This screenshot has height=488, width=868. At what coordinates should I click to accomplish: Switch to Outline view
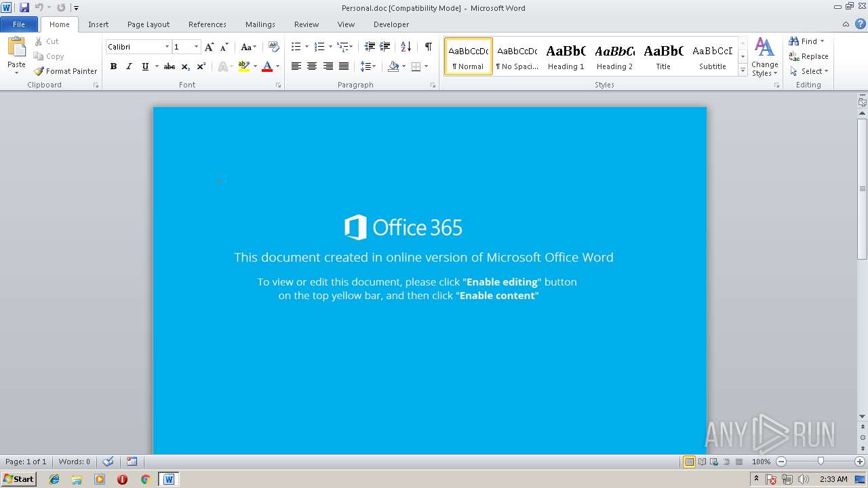(x=726, y=462)
